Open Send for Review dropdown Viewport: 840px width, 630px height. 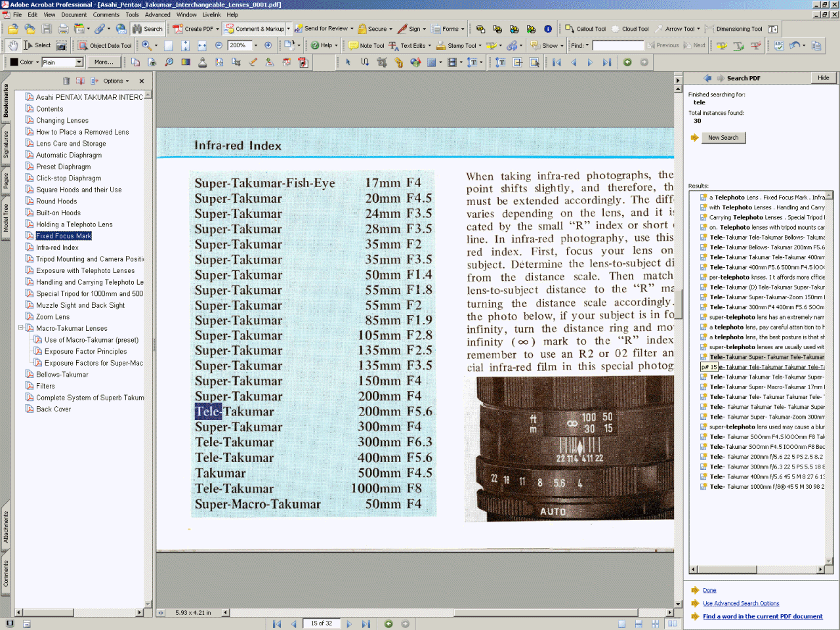click(x=352, y=29)
